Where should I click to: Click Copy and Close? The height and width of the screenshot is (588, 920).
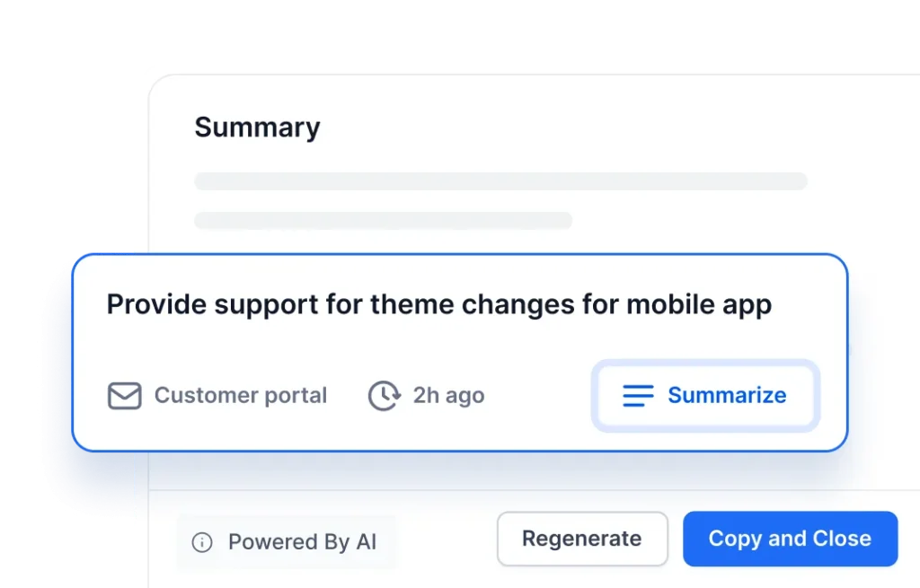[x=790, y=539]
